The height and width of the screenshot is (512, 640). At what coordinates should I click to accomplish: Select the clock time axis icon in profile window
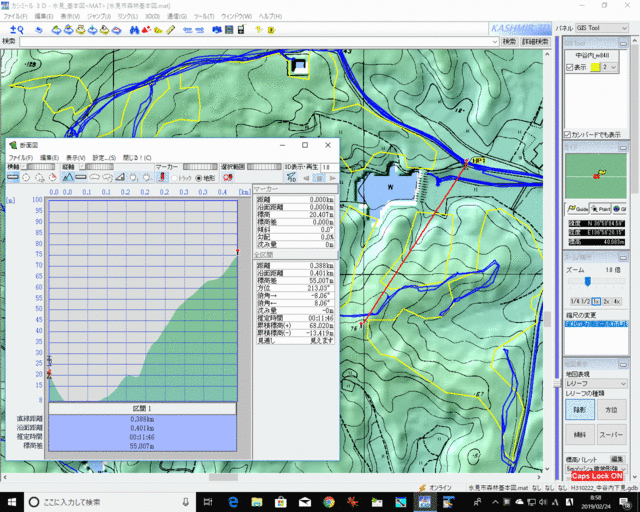point(26,177)
